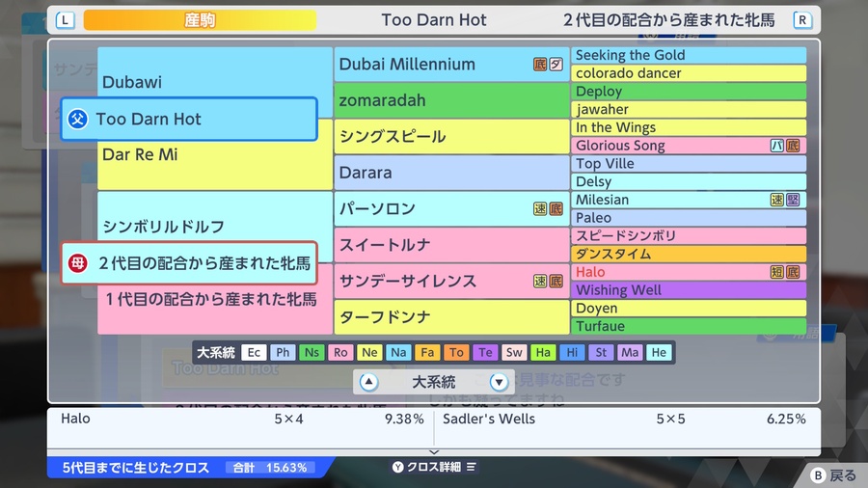
Task: Click the Halo 5×4 cross entry
Action: coord(242,419)
